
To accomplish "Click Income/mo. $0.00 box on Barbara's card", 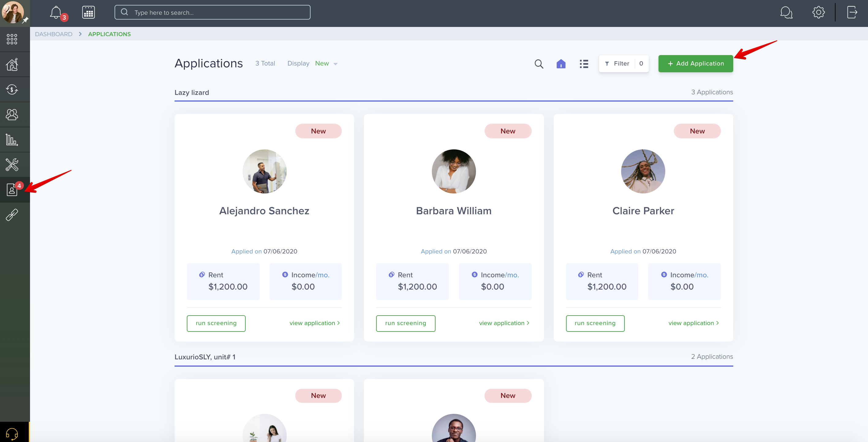I will pyautogui.click(x=495, y=281).
